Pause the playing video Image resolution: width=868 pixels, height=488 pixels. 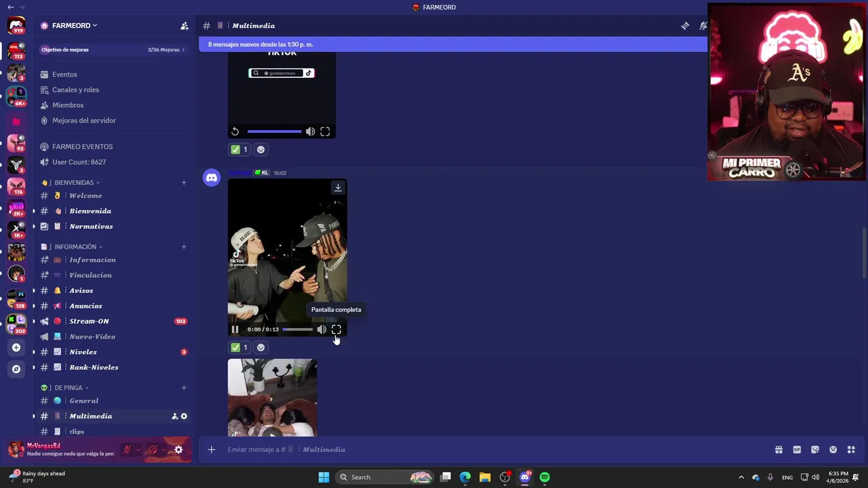(x=235, y=329)
